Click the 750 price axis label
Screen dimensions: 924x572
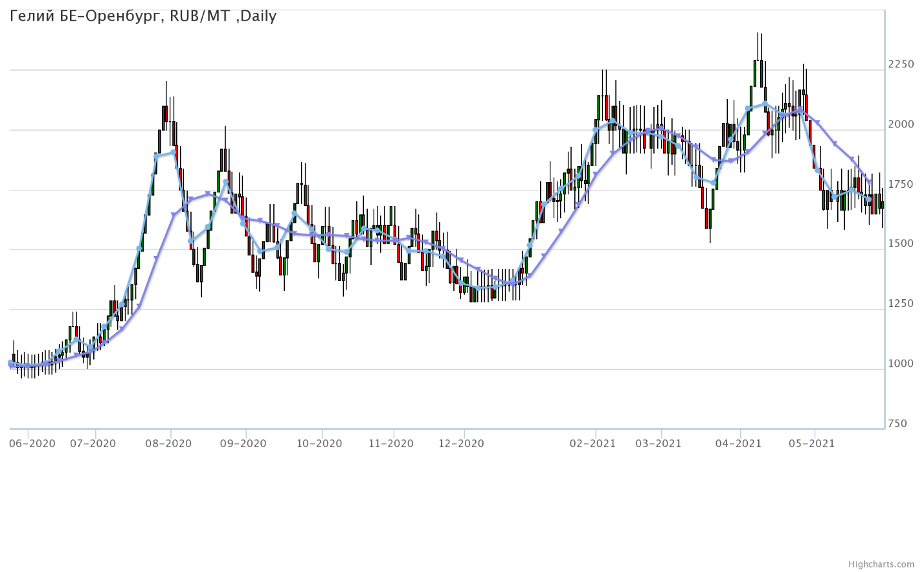[x=897, y=424]
